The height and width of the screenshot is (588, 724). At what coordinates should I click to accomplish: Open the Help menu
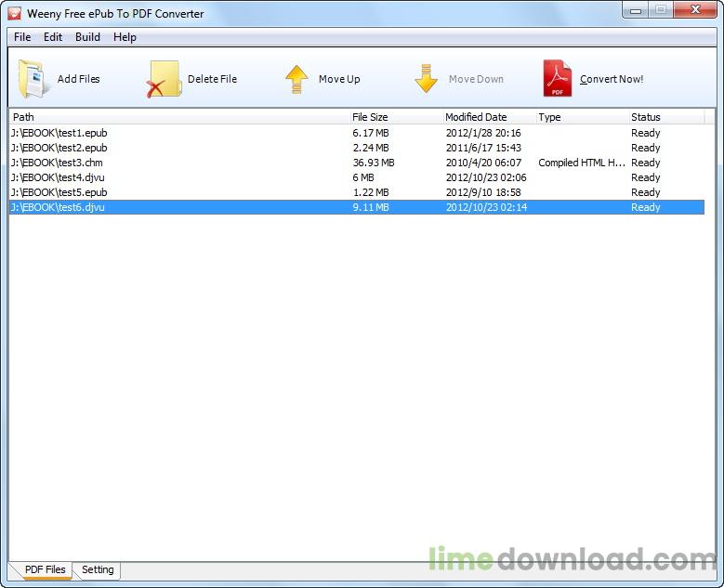[x=125, y=37]
